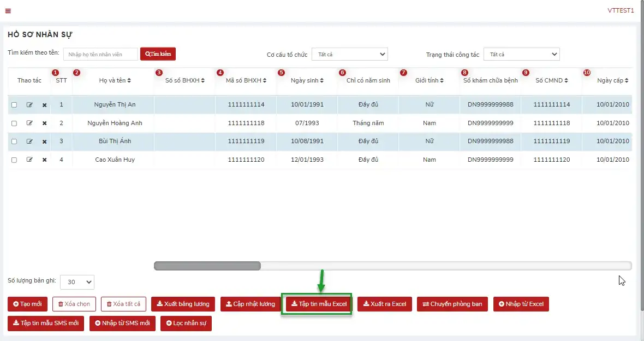
Task: Click the employee name search field
Action: click(100, 54)
